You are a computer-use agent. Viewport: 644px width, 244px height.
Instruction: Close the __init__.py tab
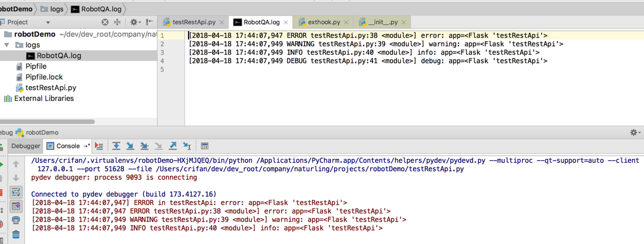(x=404, y=23)
